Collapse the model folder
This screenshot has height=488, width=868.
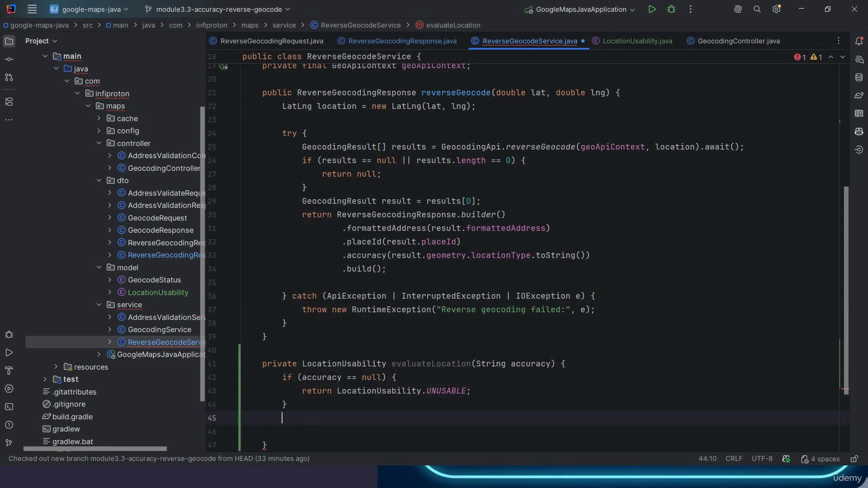(x=99, y=267)
